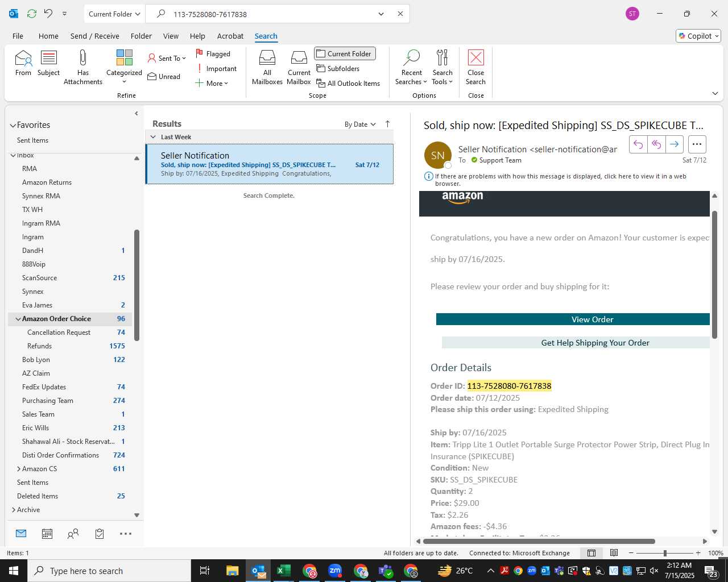The image size is (728, 582).
Task: Open Recent Searches dropdown
Action: [411, 67]
